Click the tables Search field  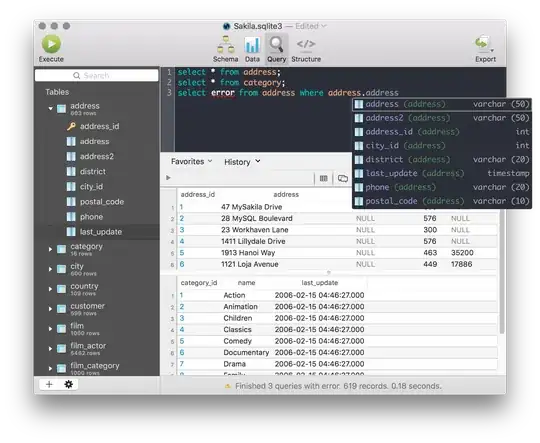[x=96, y=75]
